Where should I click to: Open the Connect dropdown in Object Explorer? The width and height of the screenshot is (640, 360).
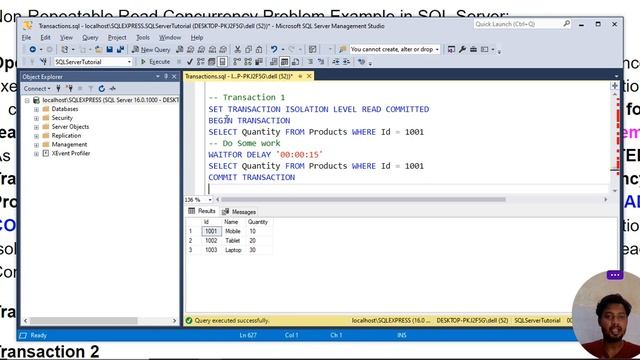tap(37, 88)
